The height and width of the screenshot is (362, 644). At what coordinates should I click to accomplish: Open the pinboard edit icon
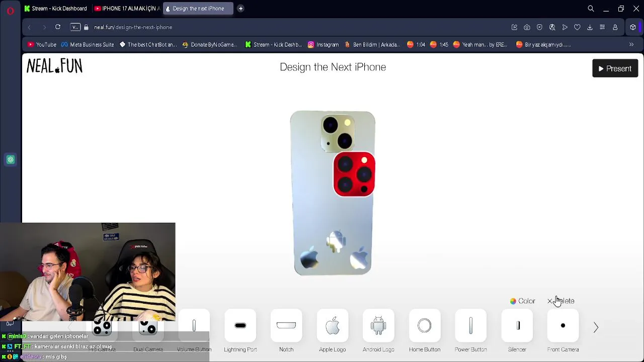click(x=514, y=27)
